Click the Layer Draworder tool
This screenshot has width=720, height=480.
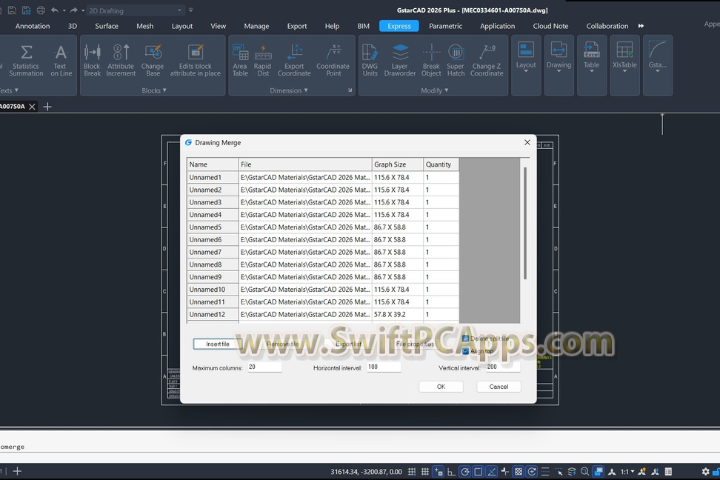coord(400,60)
